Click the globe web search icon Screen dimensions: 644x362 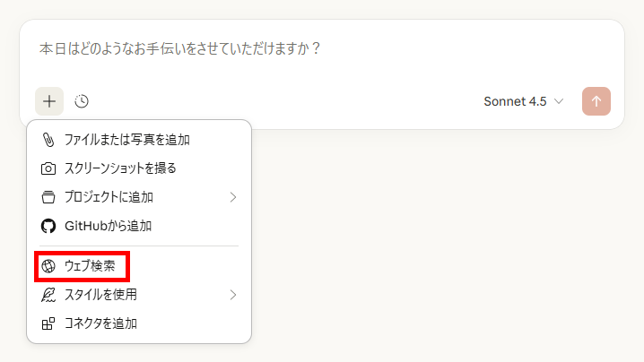point(48,266)
